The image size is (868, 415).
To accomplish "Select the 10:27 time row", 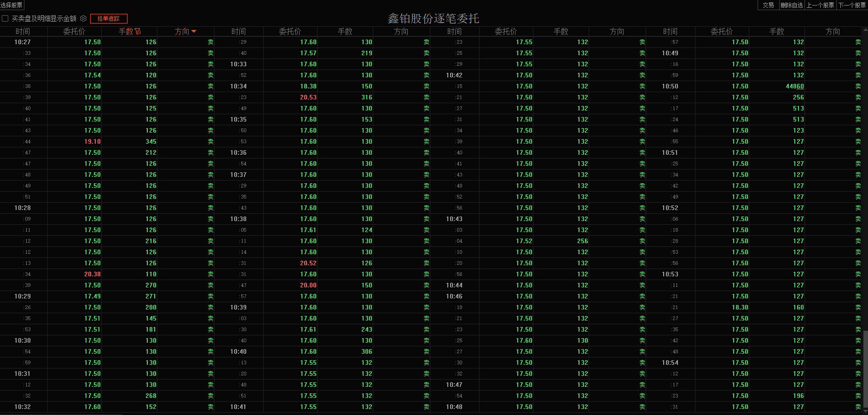I will (23, 42).
